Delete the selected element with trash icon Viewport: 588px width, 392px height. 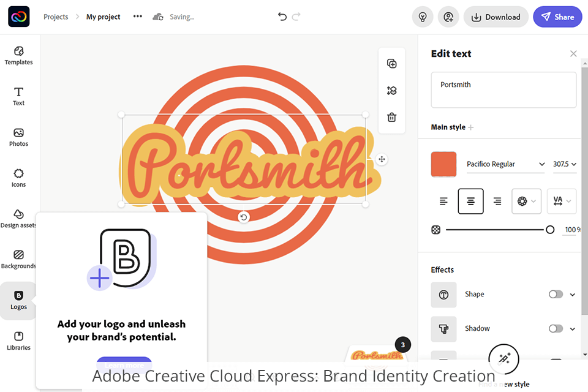[392, 117]
